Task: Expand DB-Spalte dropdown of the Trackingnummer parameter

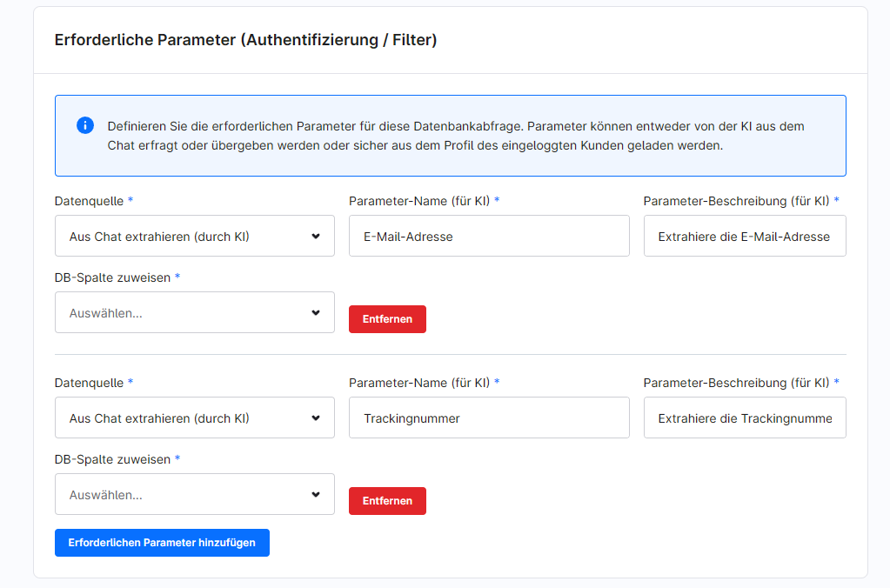Action: point(194,494)
